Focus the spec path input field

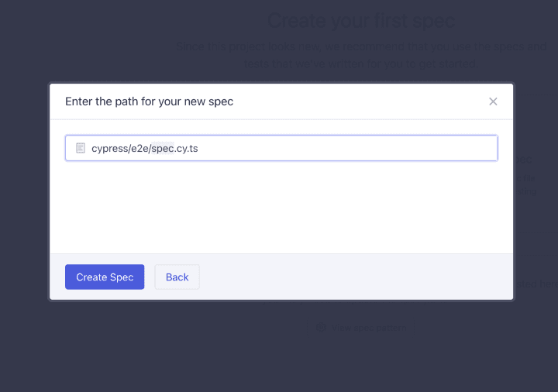tap(310, 148)
